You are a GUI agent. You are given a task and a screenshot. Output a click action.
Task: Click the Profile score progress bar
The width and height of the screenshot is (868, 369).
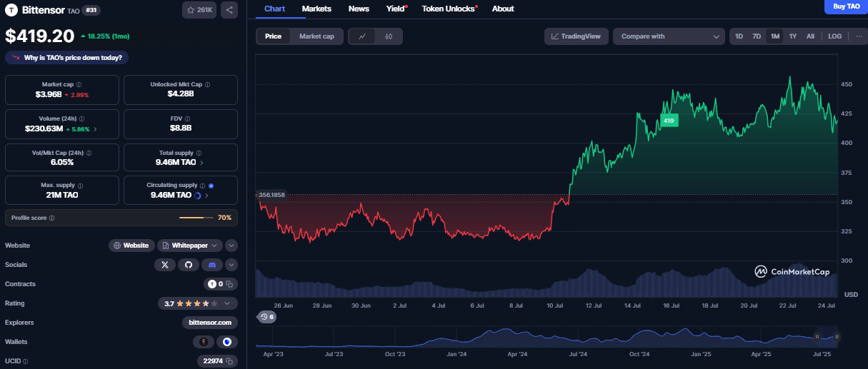tap(196, 218)
